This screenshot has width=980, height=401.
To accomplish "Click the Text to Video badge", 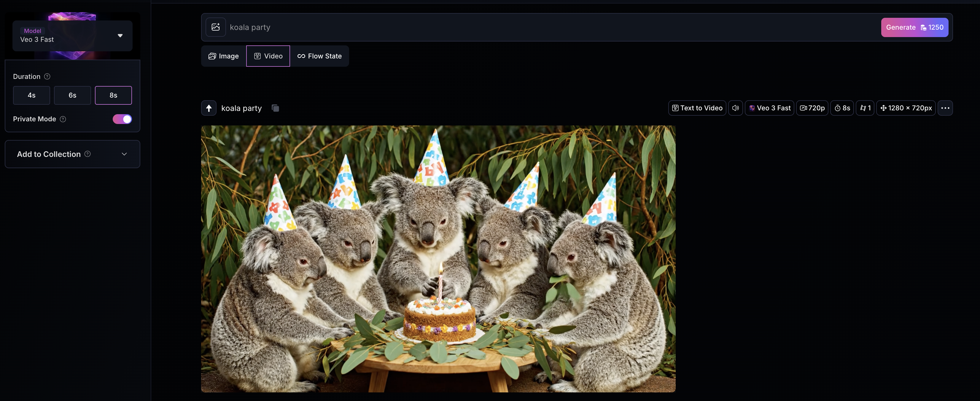I will pyautogui.click(x=697, y=108).
